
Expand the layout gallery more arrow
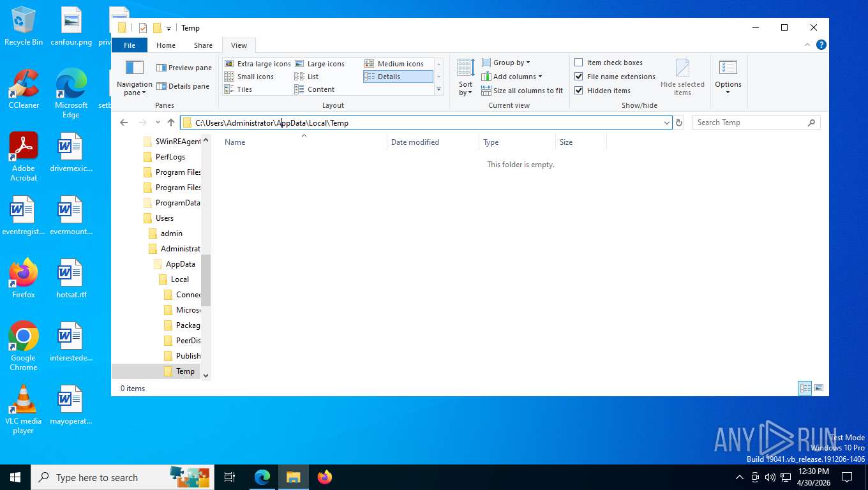click(x=438, y=89)
